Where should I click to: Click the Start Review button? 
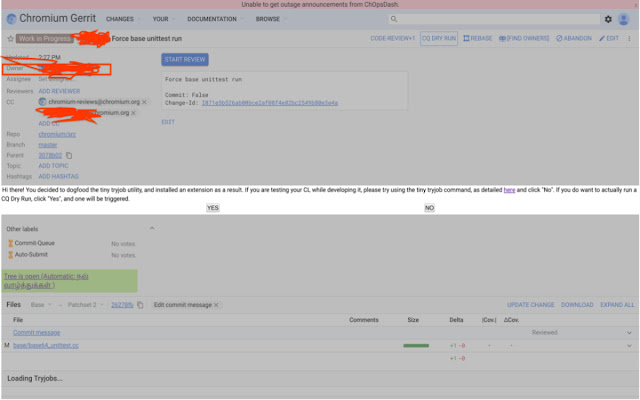pyautogui.click(x=185, y=60)
